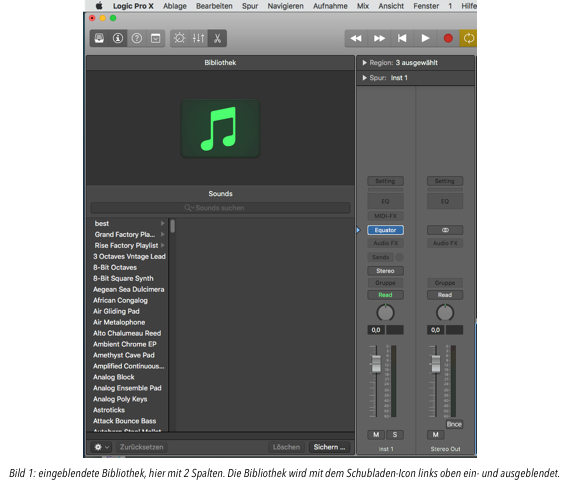
Task: Click the Rewind transport button
Action: [x=356, y=38]
